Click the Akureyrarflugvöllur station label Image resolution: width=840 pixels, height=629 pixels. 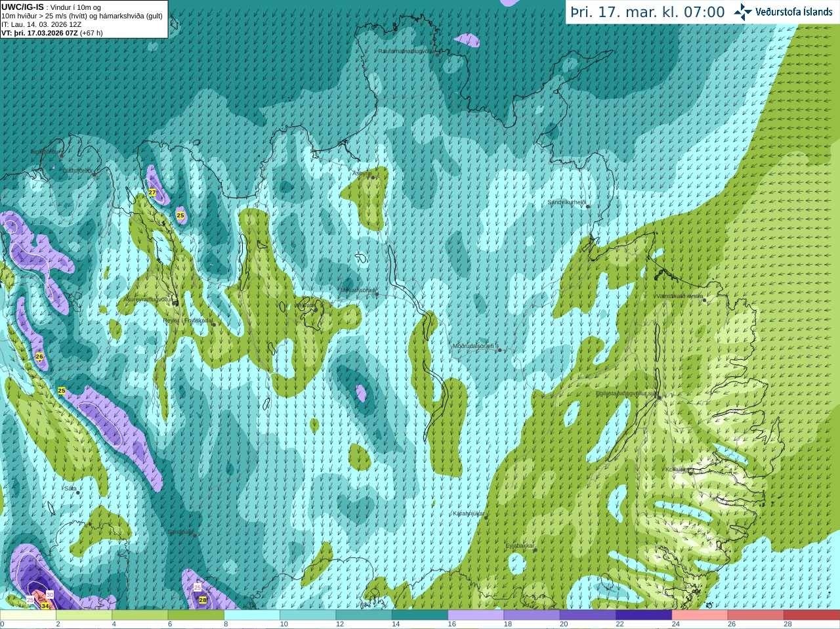148,299
